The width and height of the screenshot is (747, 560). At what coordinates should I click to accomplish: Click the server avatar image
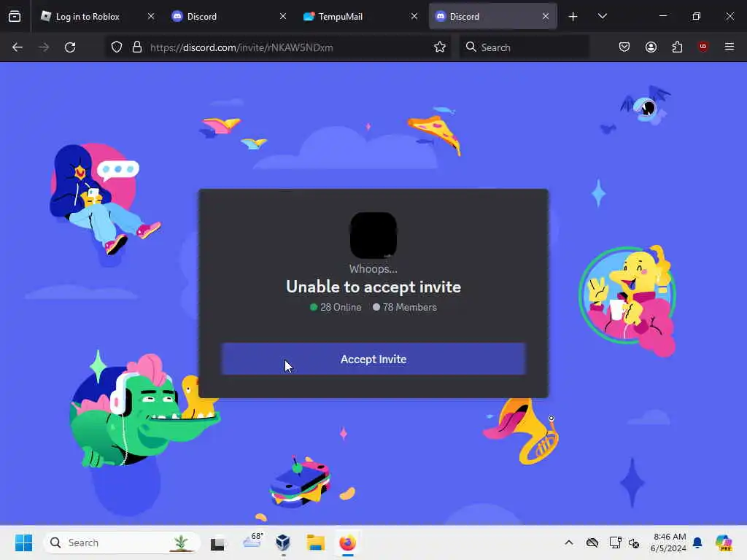click(373, 236)
